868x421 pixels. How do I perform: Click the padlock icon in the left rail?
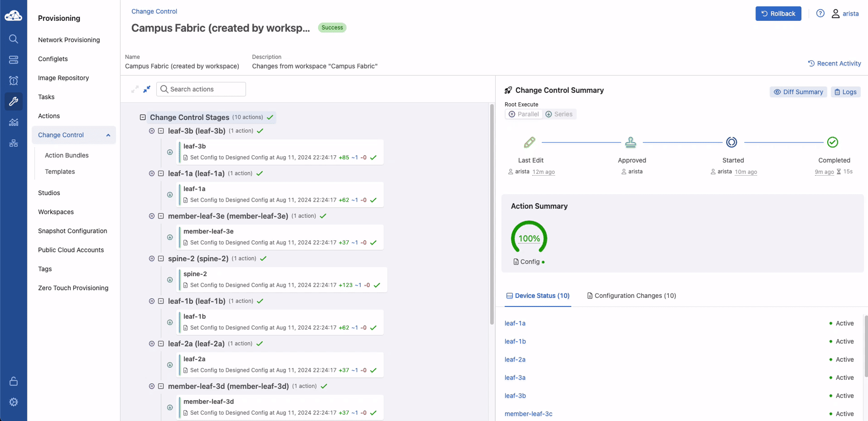tap(13, 381)
